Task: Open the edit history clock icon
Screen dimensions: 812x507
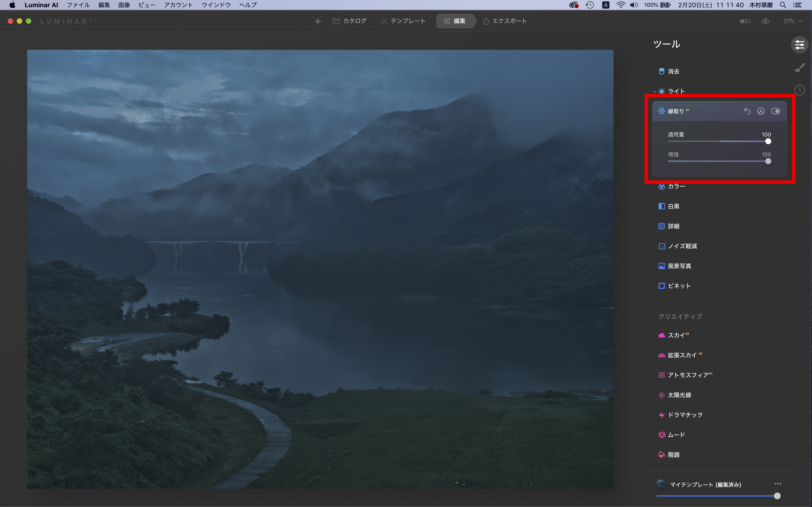Action: (800, 90)
